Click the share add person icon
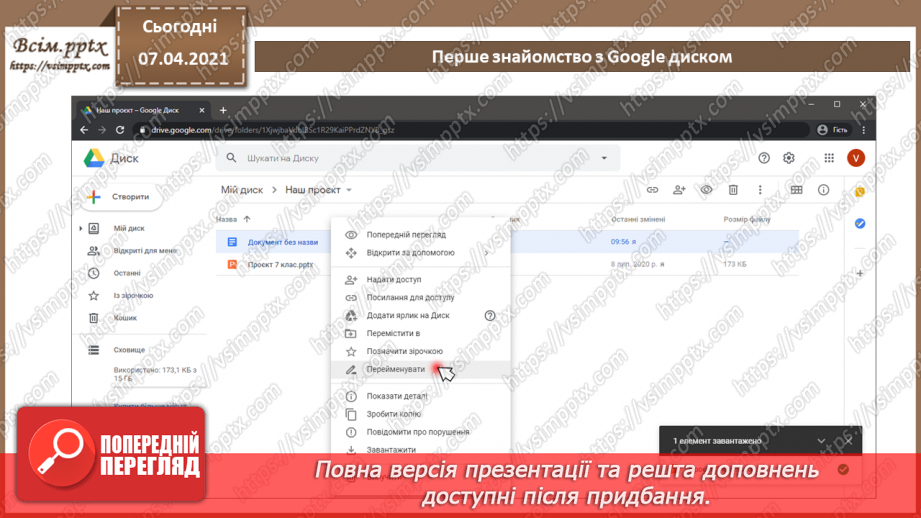This screenshot has height=518, width=921. (x=679, y=190)
